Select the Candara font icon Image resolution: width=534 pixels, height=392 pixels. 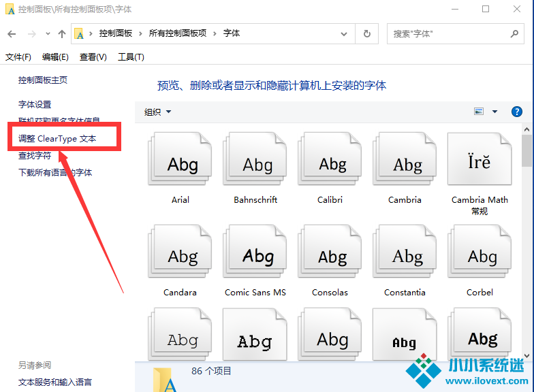click(x=180, y=251)
